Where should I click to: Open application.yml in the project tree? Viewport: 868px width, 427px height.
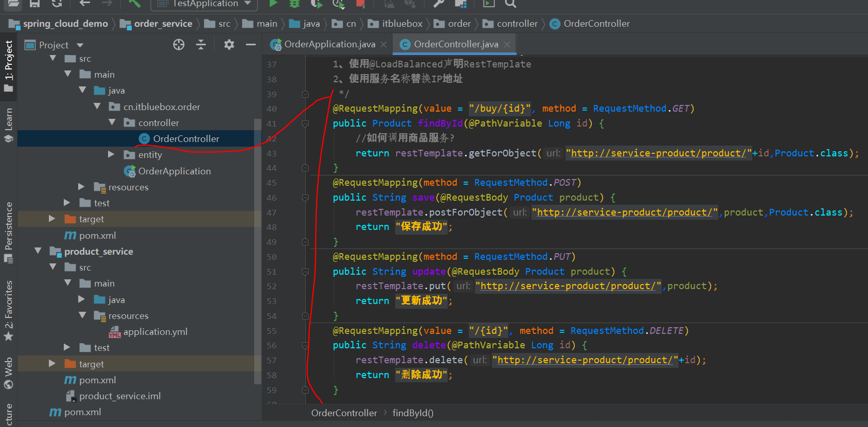pos(155,332)
